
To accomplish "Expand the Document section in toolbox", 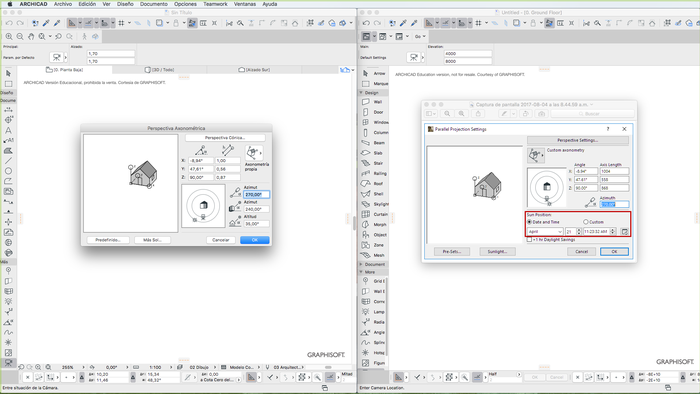I will coord(361,264).
